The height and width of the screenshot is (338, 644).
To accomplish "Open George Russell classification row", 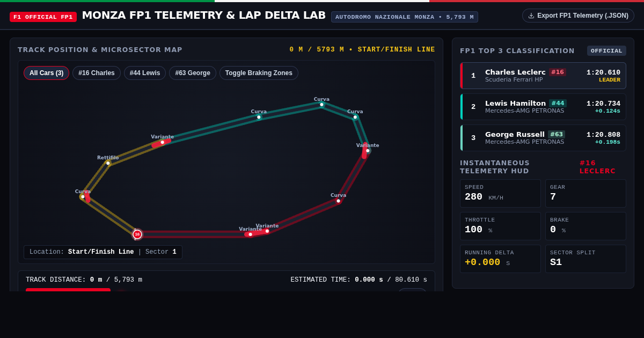I will coord(543,138).
